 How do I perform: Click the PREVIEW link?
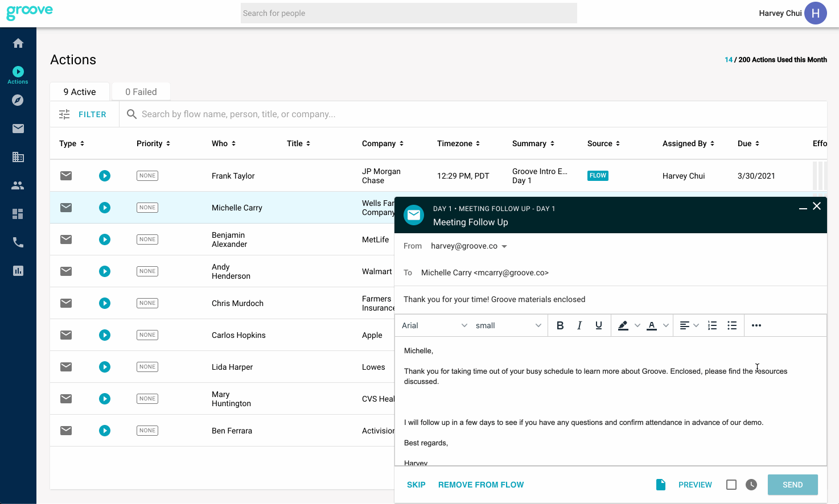click(x=695, y=485)
